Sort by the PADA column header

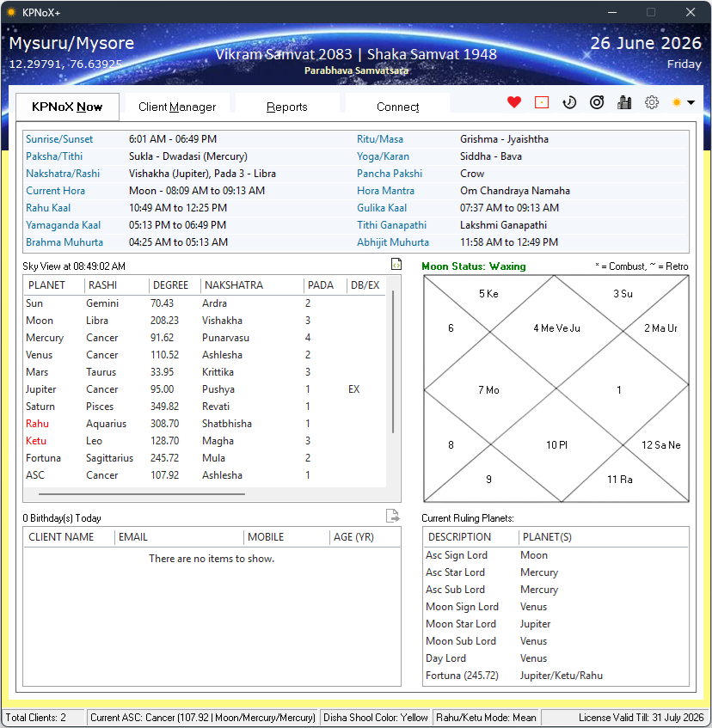click(x=325, y=285)
